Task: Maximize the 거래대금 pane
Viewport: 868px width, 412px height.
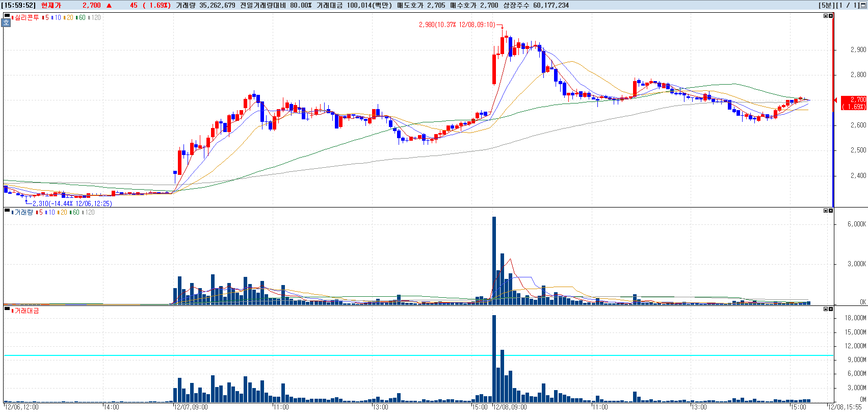Action: [826, 309]
